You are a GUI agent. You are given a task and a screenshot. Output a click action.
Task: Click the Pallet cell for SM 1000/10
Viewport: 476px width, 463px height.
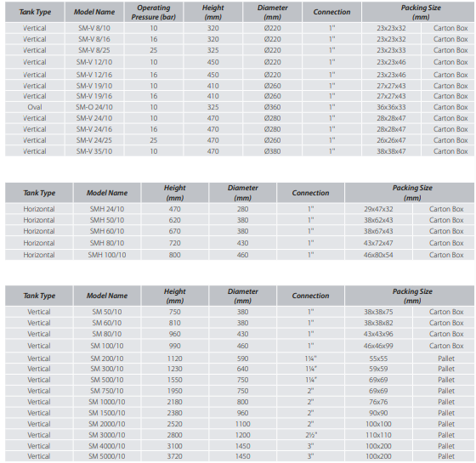pyautogui.click(x=446, y=402)
